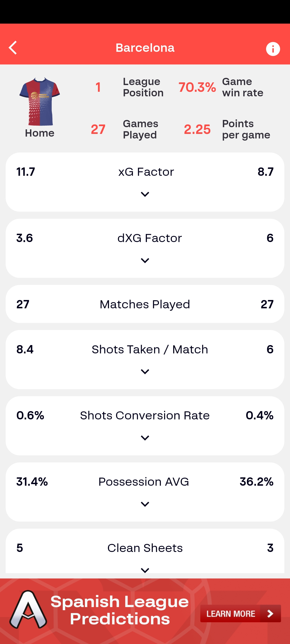Expand the Clean Sheets chevron
Viewport: 290px width, 644px height.
pyautogui.click(x=145, y=570)
